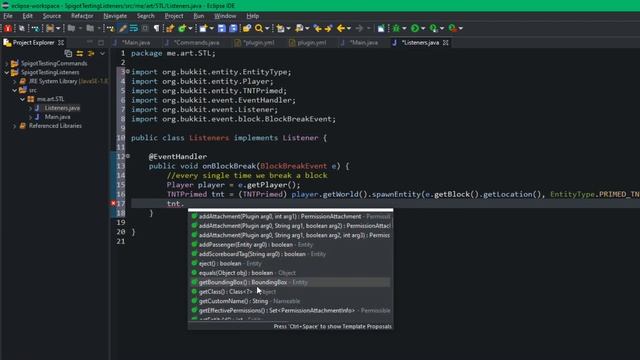
Task: Toggle word wrap toolbar icon
Action: point(133,28)
